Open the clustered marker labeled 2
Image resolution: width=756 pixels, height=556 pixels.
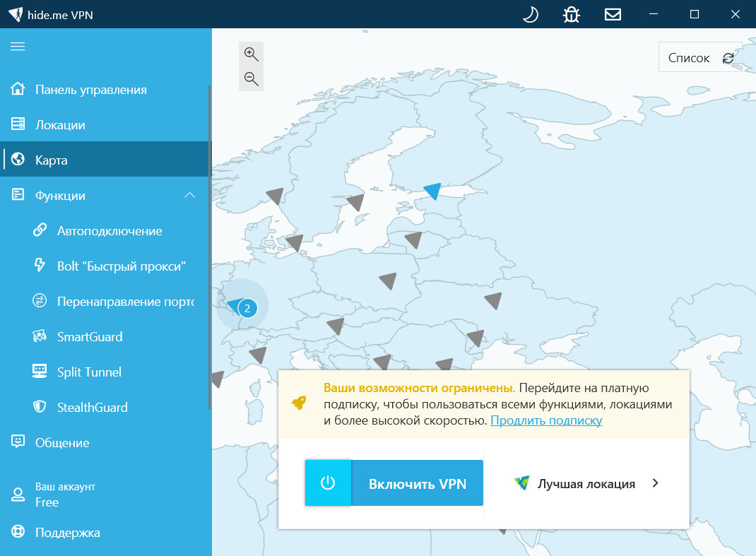pos(247,308)
